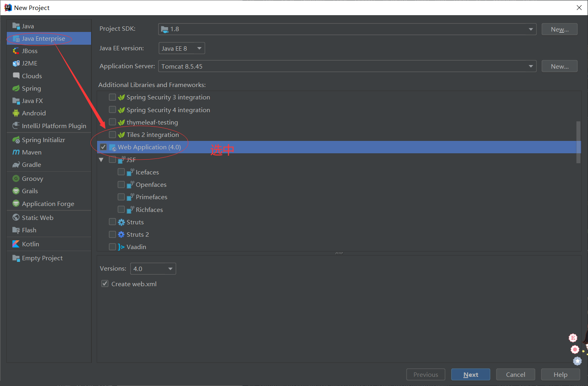Check the Tiles 2 integration checkbox
Viewport: 588px width, 386px height.
(x=112, y=135)
